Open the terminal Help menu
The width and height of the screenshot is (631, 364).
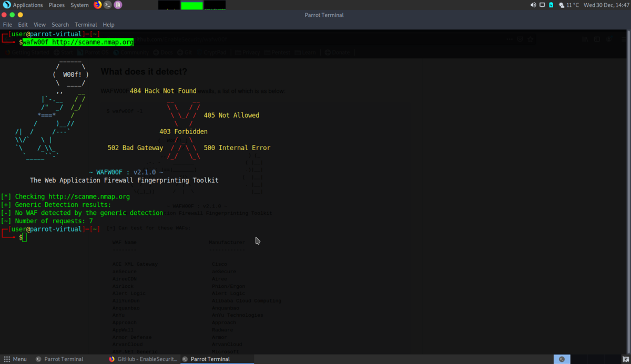point(108,25)
